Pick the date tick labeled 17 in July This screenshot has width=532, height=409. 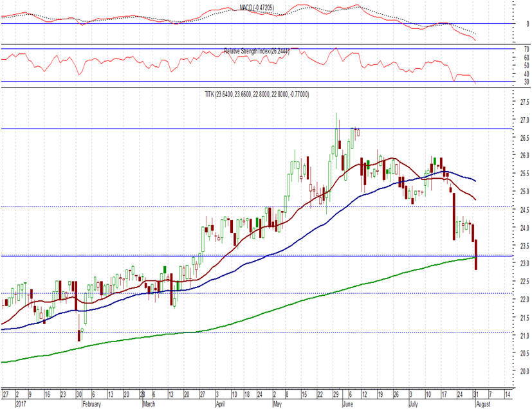[x=444, y=394]
